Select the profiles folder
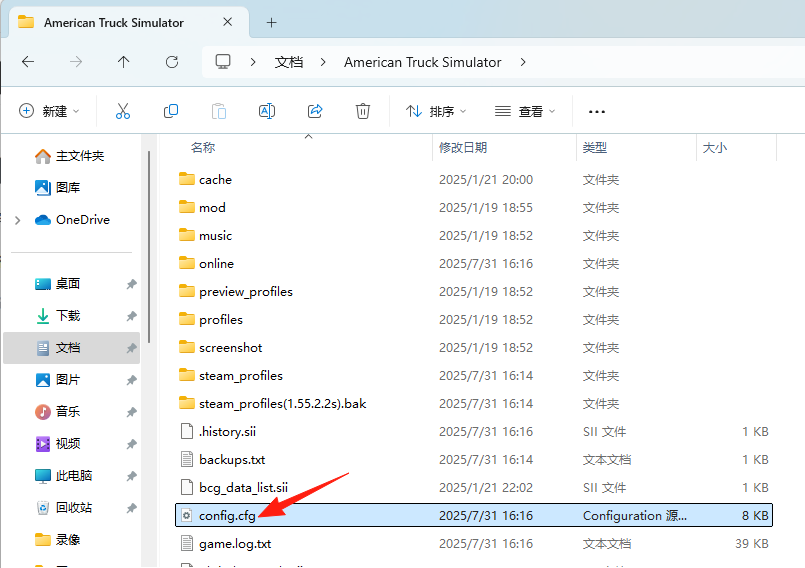Screen dimensions: 805x568 coord(474,319)
